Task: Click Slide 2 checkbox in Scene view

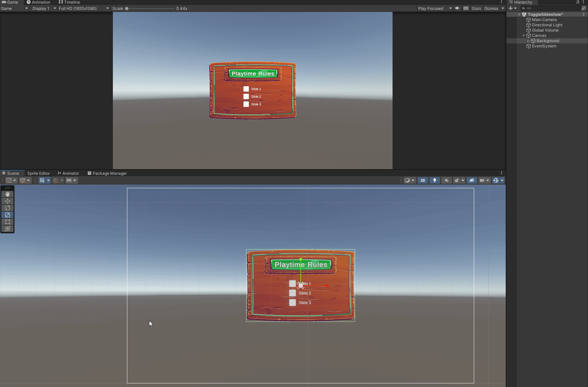Action: tap(293, 293)
